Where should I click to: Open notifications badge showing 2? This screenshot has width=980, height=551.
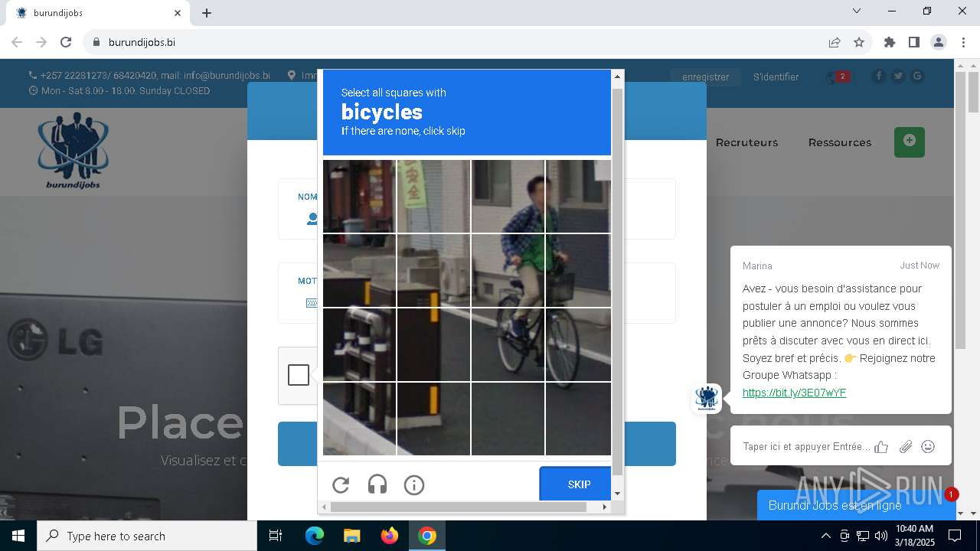(x=842, y=77)
